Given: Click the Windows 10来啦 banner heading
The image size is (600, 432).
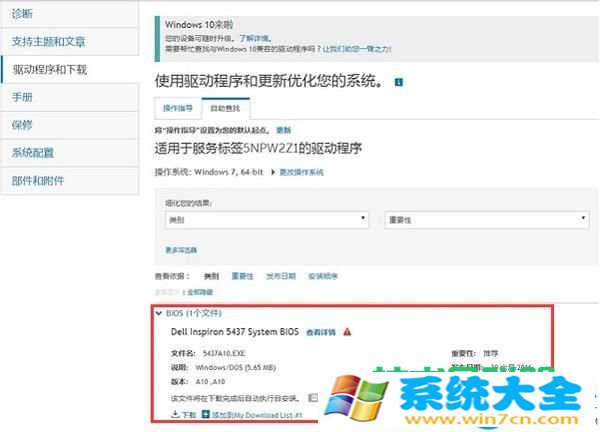Looking at the screenshot, I should coord(199,24).
